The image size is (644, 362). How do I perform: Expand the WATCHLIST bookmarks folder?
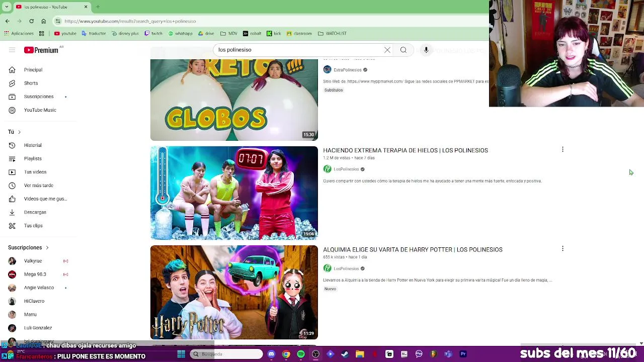coord(332,33)
